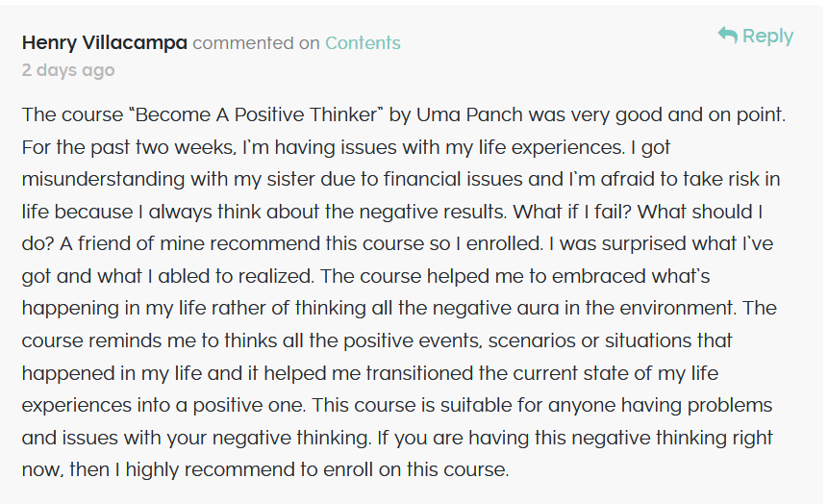Select commenter name Henry Villacampa
The height and width of the screenshot is (504, 828).
pyautogui.click(x=105, y=42)
